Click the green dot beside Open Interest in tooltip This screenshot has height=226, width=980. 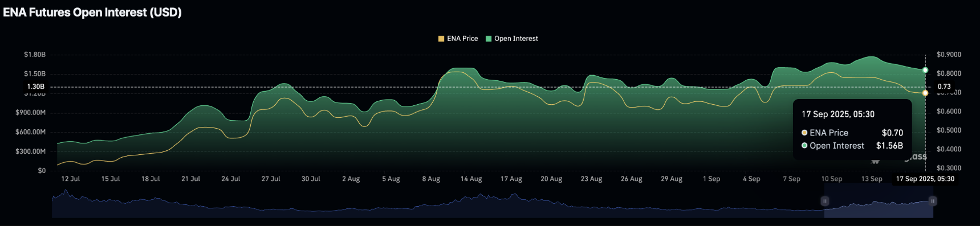(804, 146)
